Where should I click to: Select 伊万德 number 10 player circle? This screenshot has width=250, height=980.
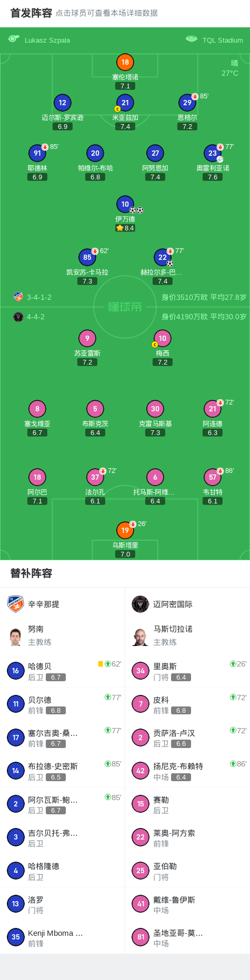pyautogui.click(x=125, y=204)
